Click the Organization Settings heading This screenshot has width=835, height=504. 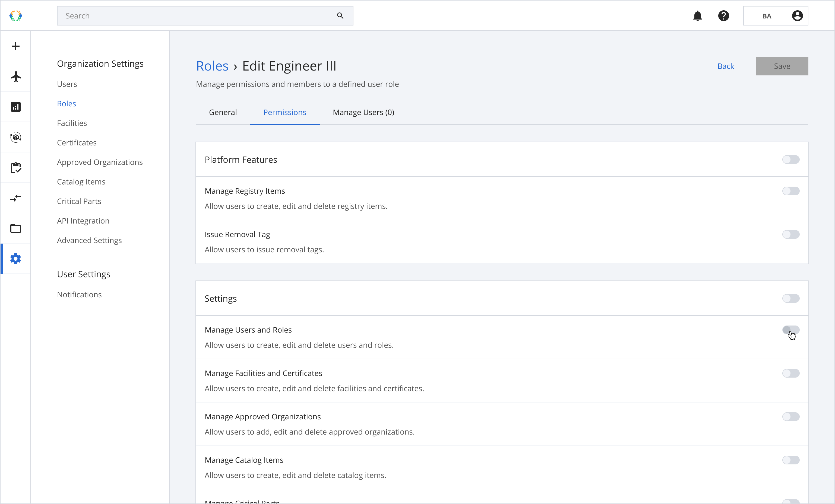click(100, 64)
